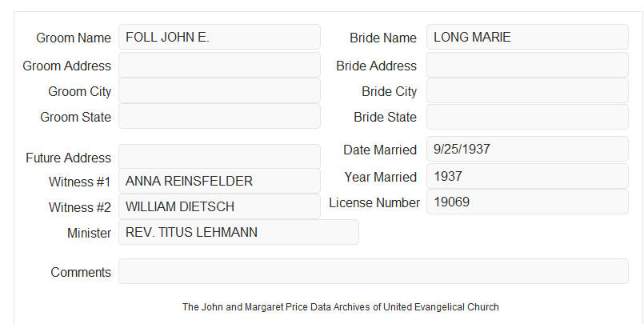Image resolution: width=644 pixels, height=324 pixels.
Task: Click the Groom Name label
Action: [74, 38]
